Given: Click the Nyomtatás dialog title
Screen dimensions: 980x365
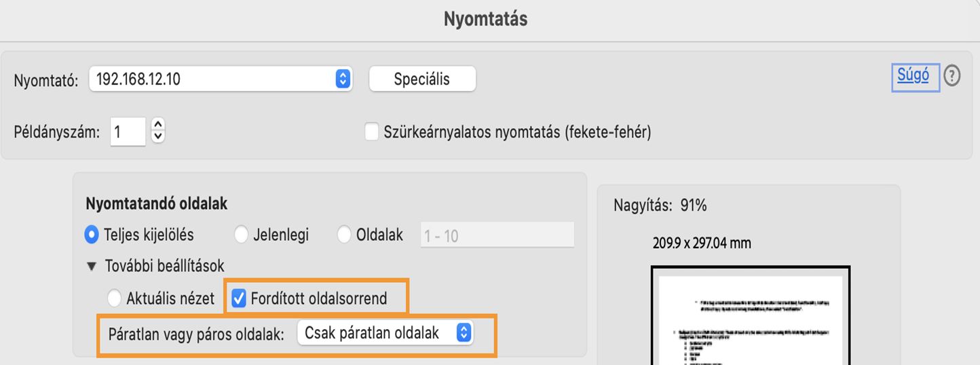Looking at the screenshot, I should pos(485,19).
